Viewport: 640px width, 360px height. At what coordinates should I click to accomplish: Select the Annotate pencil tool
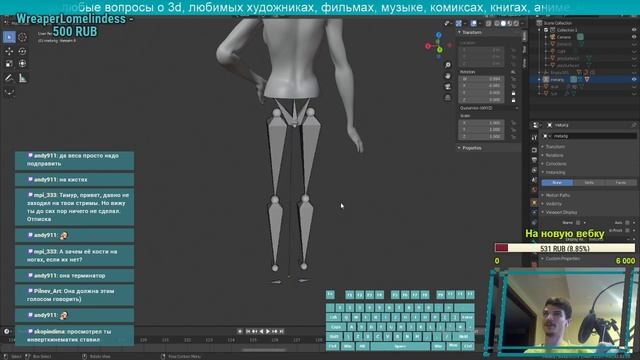[x=9, y=78]
